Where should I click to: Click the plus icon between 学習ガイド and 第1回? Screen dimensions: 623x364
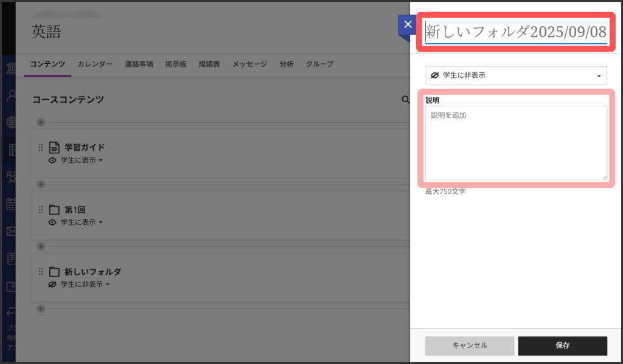click(41, 184)
